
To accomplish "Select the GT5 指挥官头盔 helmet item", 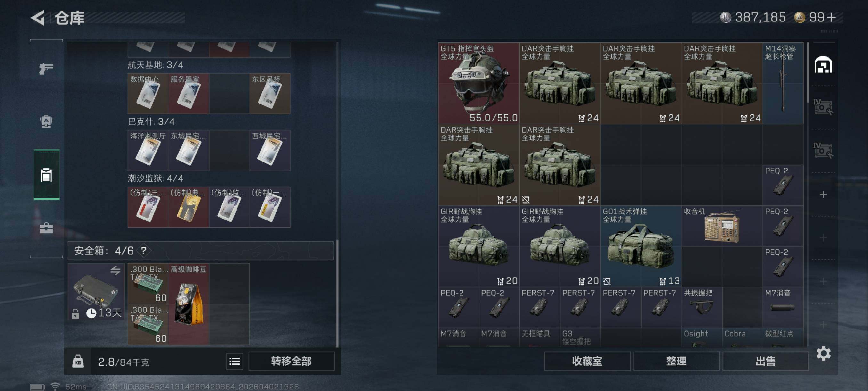I will (478, 83).
